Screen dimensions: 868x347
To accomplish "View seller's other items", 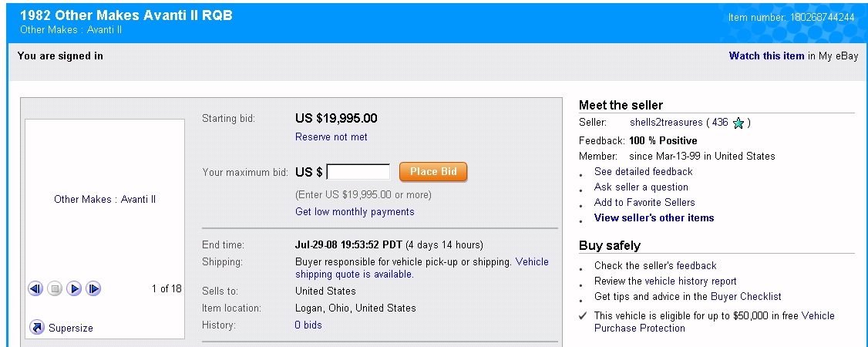I will click(654, 218).
